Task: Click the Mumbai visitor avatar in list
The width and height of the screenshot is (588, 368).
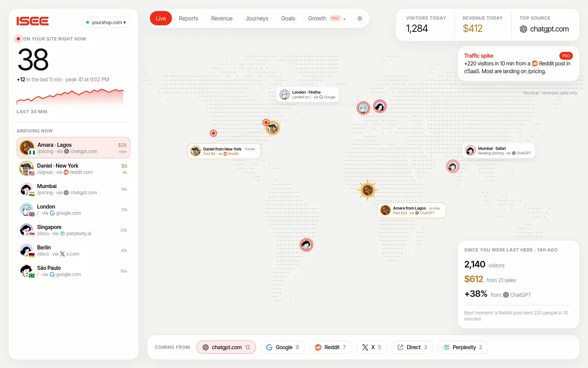Action: [x=27, y=189]
